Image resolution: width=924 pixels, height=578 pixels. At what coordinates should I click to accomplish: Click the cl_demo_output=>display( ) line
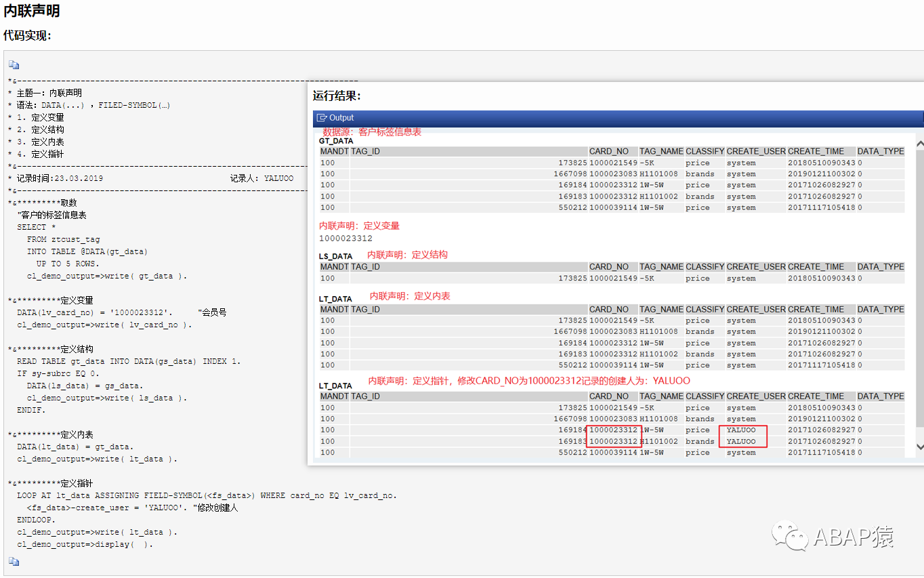click(x=85, y=544)
